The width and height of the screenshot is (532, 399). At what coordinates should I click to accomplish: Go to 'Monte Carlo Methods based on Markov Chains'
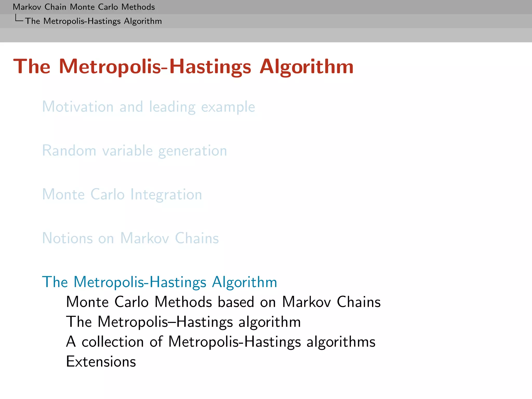click(x=223, y=302)
